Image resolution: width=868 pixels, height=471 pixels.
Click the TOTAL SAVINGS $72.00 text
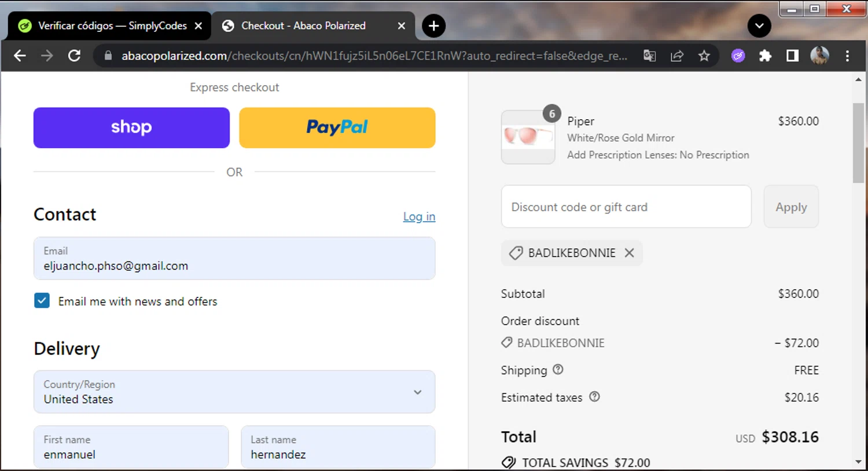(586, 463)
